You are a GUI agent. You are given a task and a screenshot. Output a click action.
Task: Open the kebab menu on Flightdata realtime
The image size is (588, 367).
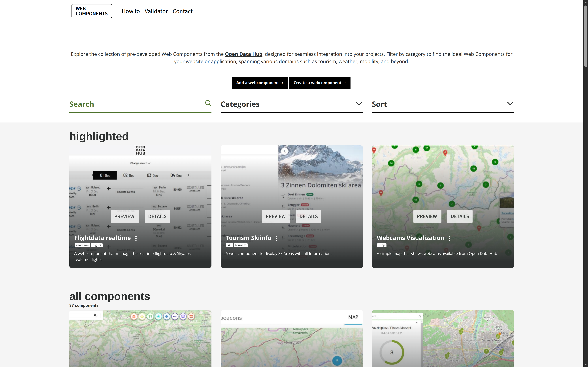pyautogui.click(x=136, y=238)
